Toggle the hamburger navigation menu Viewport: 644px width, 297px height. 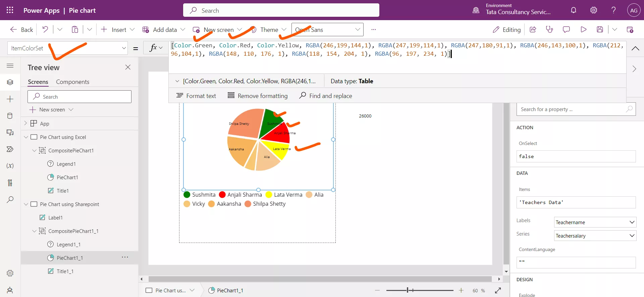tap(10, 66)
